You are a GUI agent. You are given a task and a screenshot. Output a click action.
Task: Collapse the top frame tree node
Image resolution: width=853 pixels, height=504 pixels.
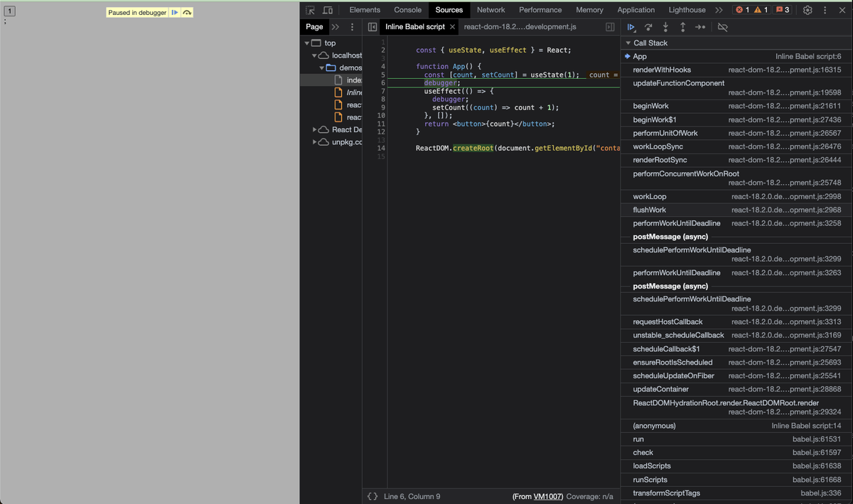(306, 43)
